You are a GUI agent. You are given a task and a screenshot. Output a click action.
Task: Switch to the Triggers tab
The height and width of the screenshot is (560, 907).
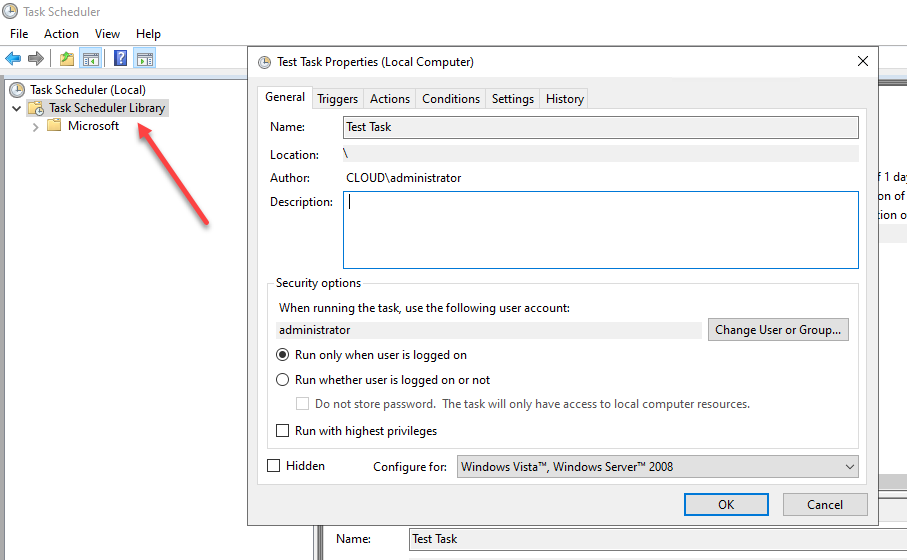click(x=338, y=99)
